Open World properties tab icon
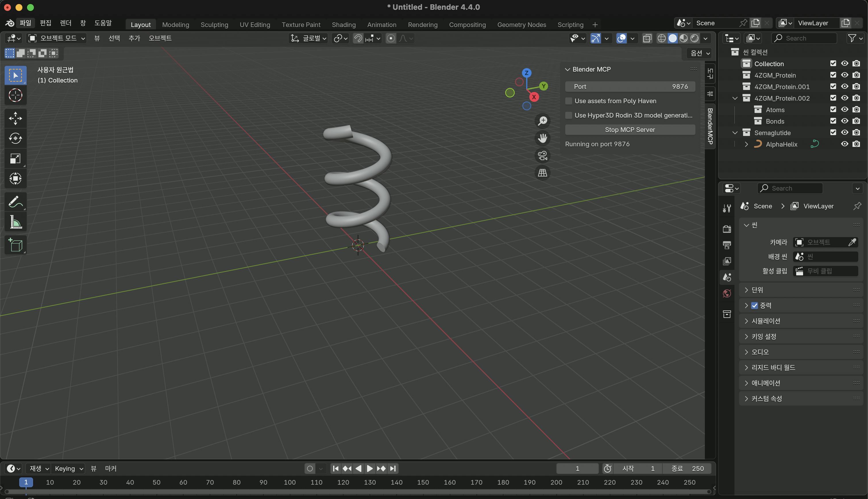The image size is (868, 499). click(727, 293)
